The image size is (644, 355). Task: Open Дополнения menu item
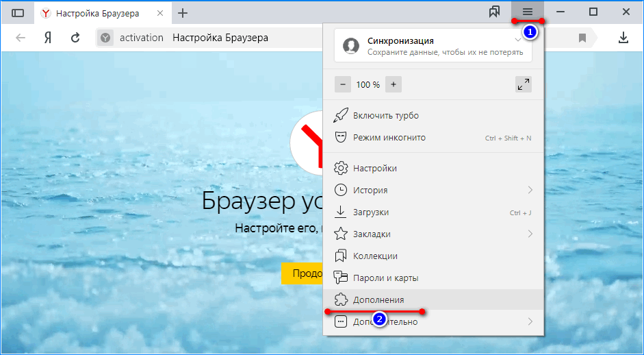(x=434, y=300)
